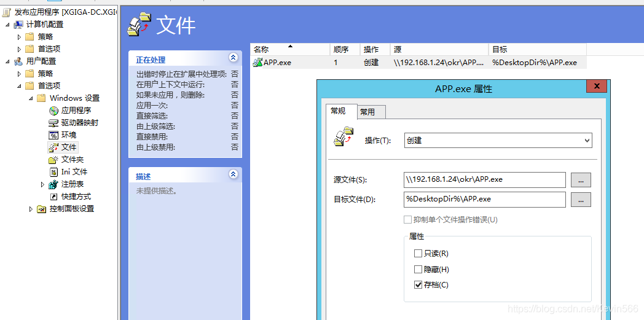
Task: Collapse the 用户配置 tree node
Action: click(7, 61)
